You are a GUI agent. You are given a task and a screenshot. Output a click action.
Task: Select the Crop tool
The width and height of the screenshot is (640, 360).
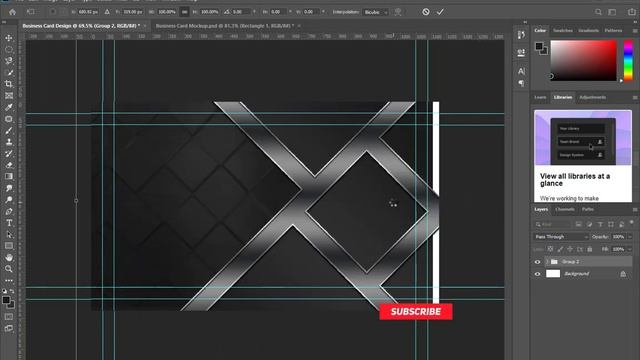[x=9, y=84]
